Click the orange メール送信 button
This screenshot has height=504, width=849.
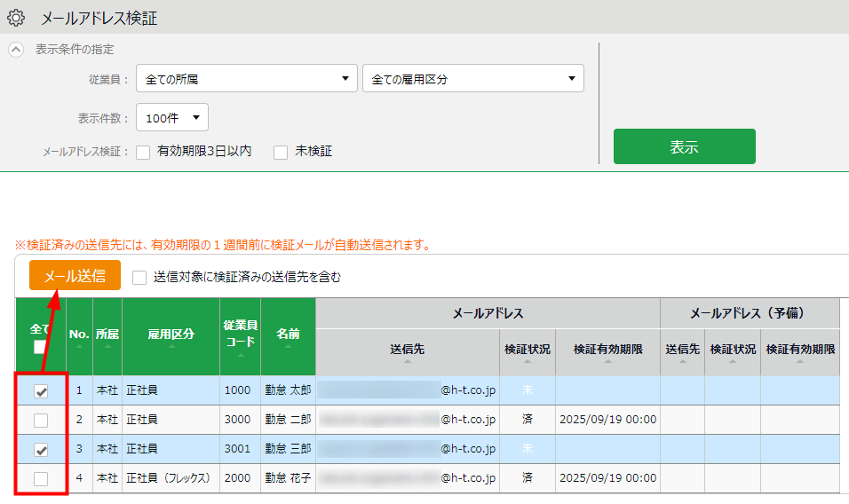click(75, 275)
